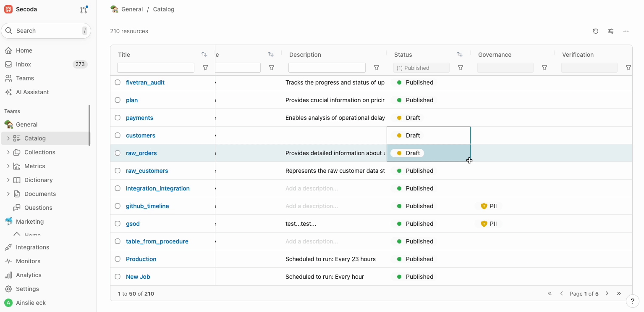This screenshot has width=644, height=312.
Task: Expand the Catalog tree item chevron
Action: point(8,138)
